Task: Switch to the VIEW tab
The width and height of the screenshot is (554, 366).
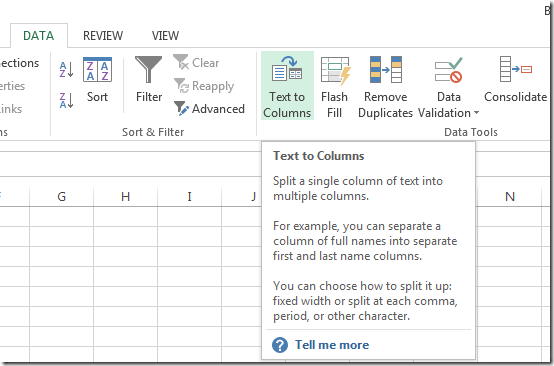Action: click(165, 36)
